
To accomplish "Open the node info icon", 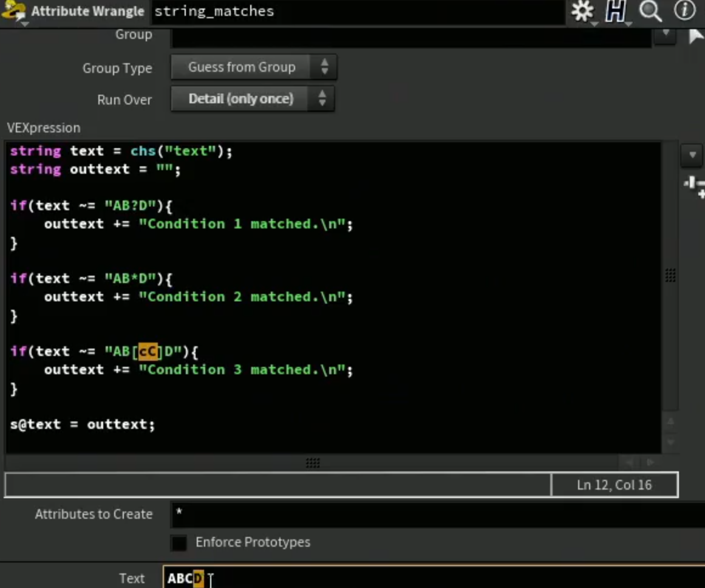I will point(685,10).
